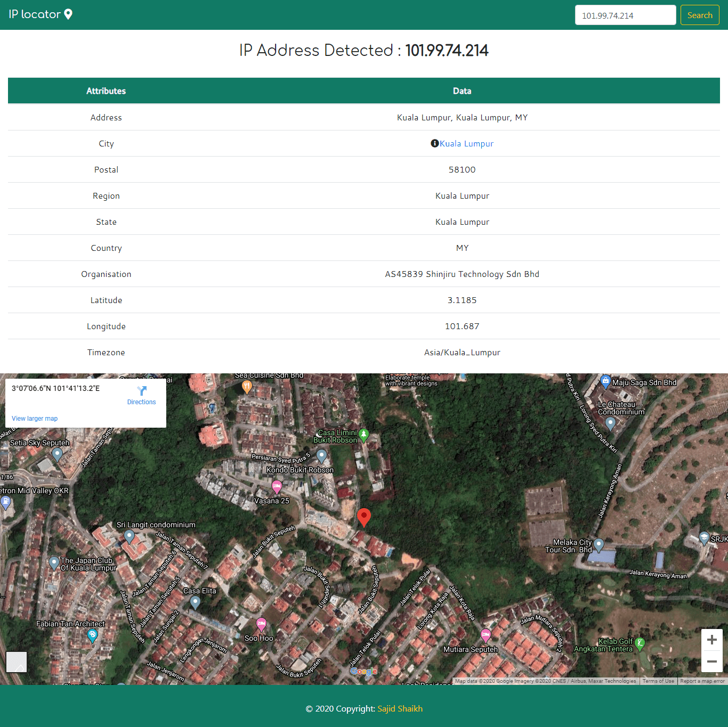Click Report a map error link
The image size is (728, 727).
pos(702,681)
